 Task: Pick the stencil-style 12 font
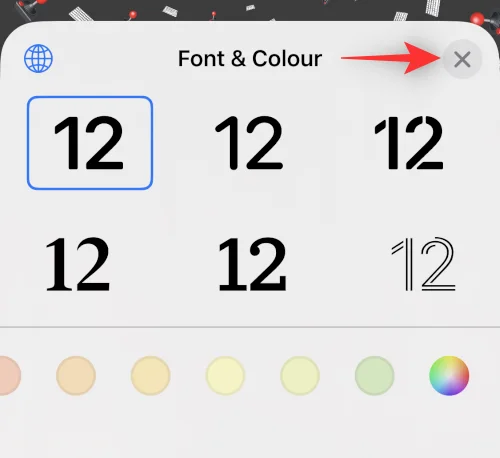click(409, 143)
